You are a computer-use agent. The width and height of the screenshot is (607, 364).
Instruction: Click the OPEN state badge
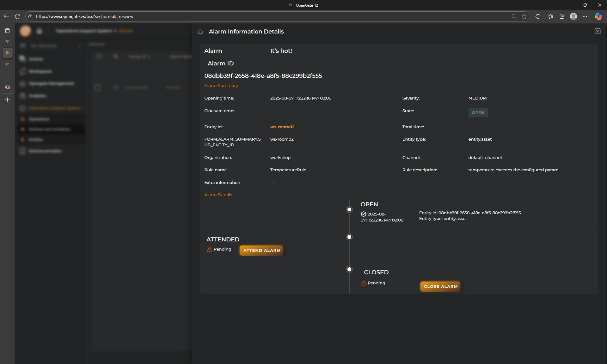pos(478,112)
